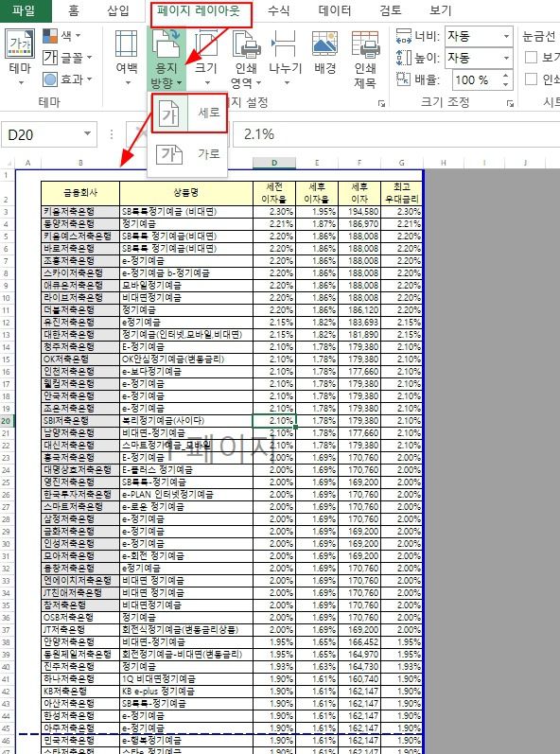
Task: Select column D header
Action: click(x=274, y=163)
